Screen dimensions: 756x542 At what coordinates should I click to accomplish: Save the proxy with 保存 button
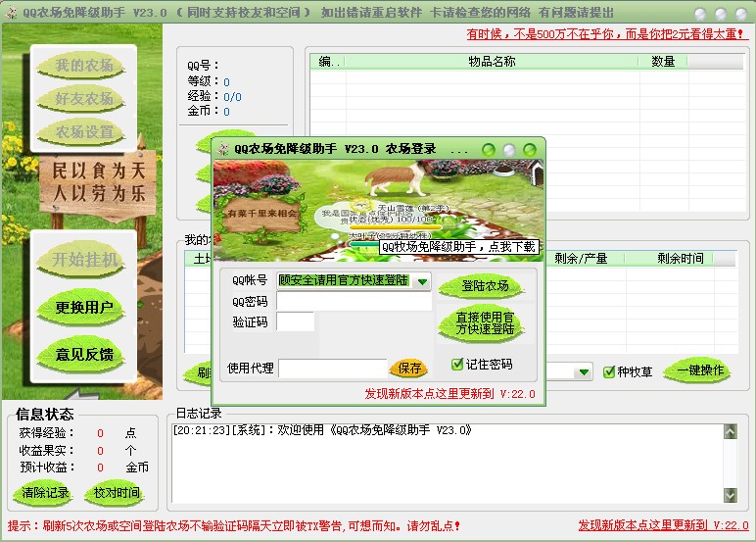(x=409, y=369)
